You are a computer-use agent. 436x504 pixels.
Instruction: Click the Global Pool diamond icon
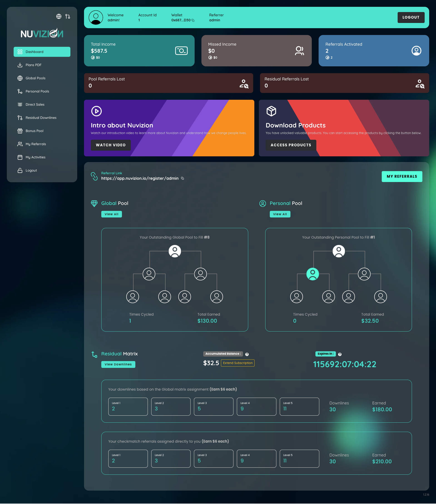pos(94,203)
